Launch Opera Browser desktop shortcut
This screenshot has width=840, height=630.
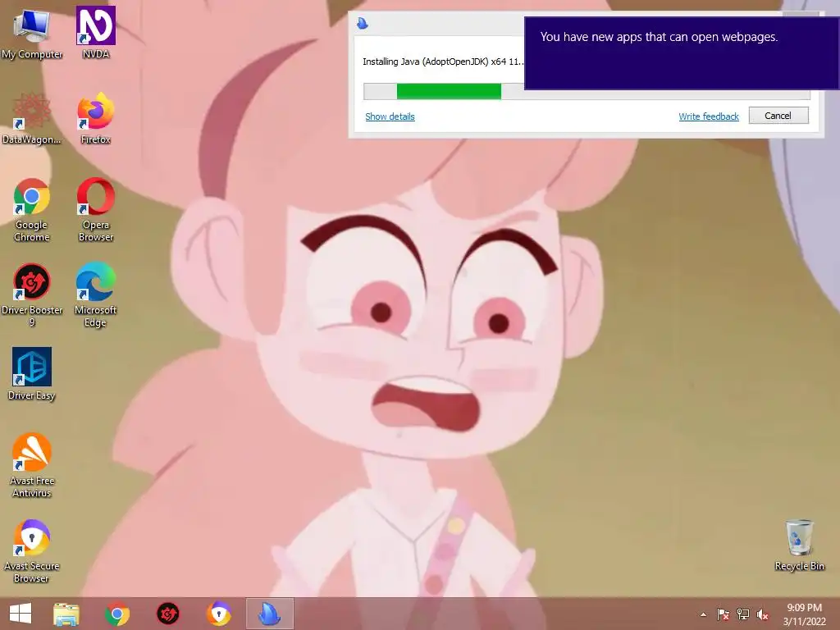tap(96, 210)
